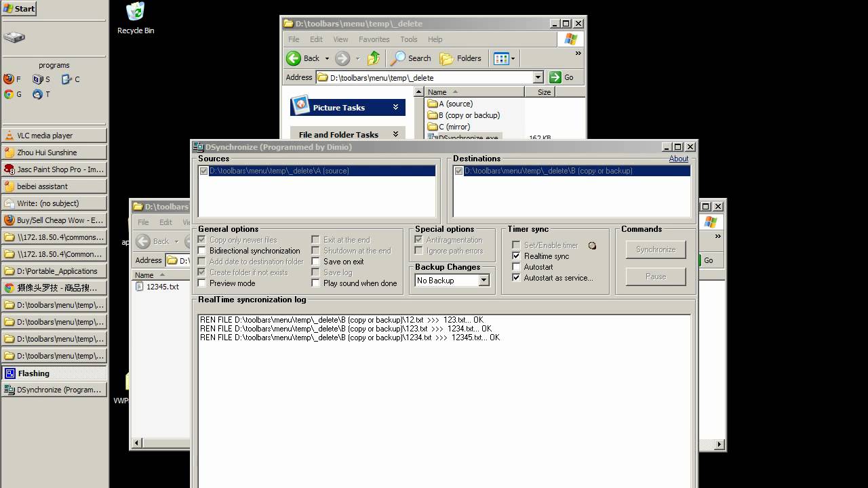Switch to Zhou Hui Sunshine taskbar item
The height and width of the screenshot is (488, 868).
[x=54, y=152]
